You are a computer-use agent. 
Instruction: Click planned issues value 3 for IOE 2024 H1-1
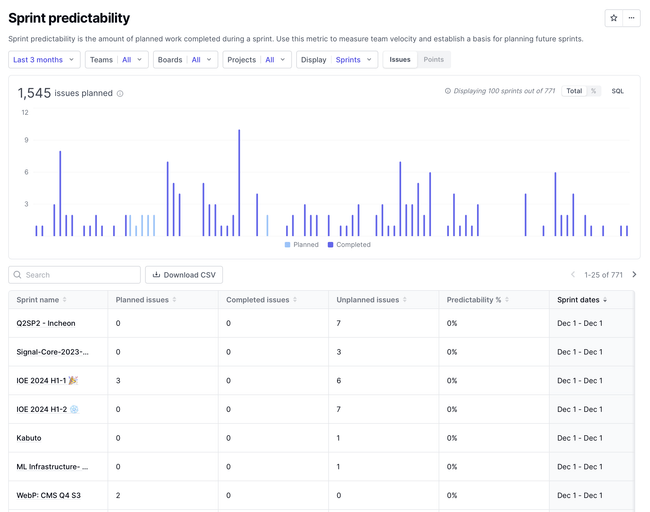coord(118,381)
